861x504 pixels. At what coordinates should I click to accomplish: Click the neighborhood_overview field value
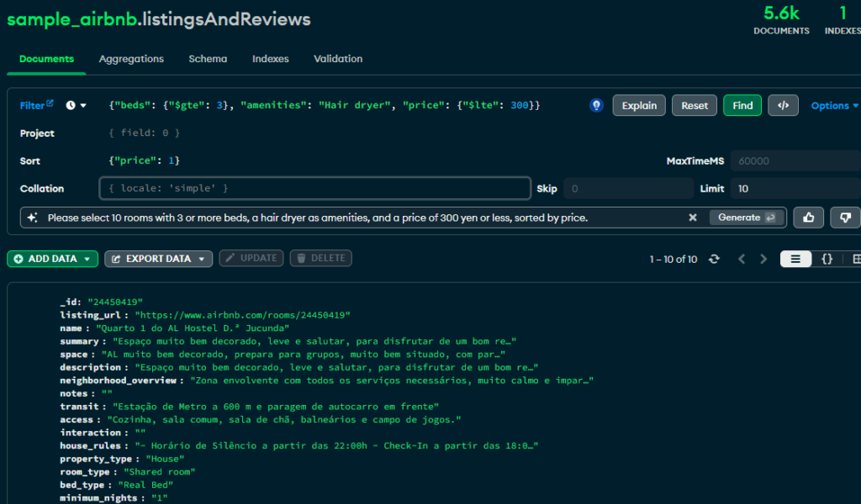[392, 381]
